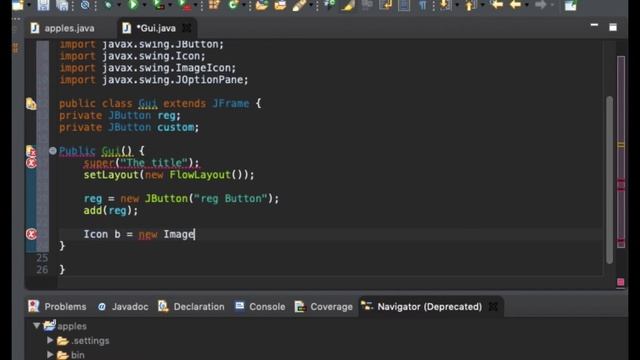
Task: Click the editor vertical scrollbar thumb
Action: click(609, 180)
